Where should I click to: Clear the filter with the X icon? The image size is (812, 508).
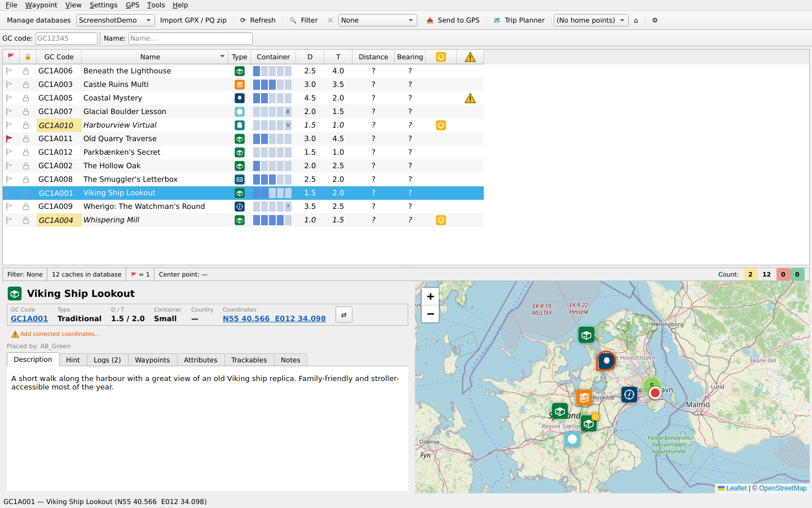[x=330, y=20]
